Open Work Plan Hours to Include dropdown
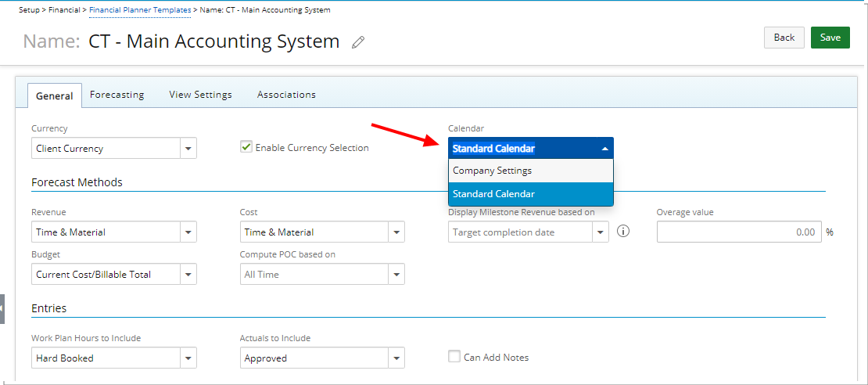The height and width of the screenshot is (385, 868). (188, 358)
